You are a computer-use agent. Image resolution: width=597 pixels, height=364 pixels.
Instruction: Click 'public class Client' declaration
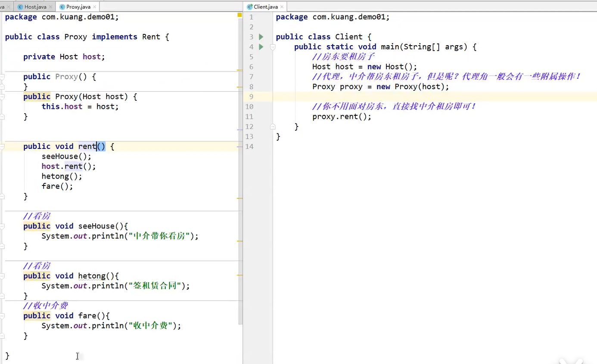[324, 37]
